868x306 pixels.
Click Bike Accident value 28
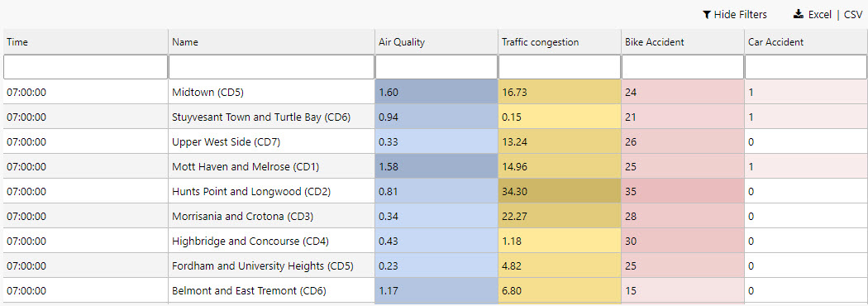click(x=683, y=216)
